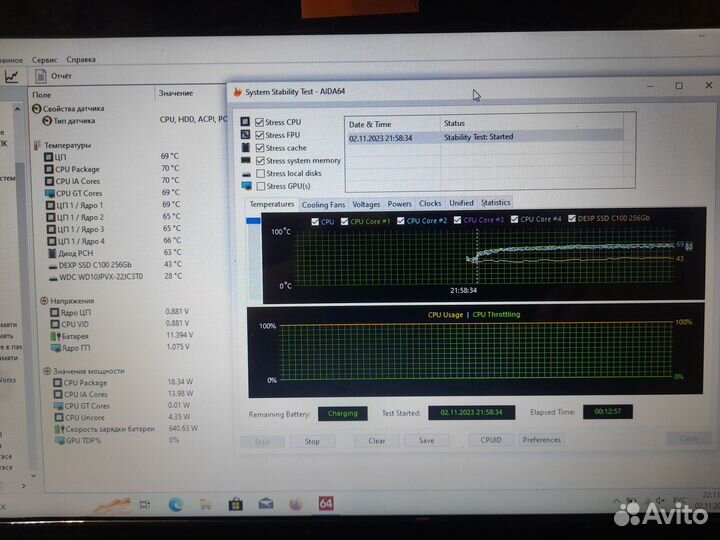720x540 pixels.
Task: Toggle the CPU Core #1 graph checkbox
Action: coord(344,221)
